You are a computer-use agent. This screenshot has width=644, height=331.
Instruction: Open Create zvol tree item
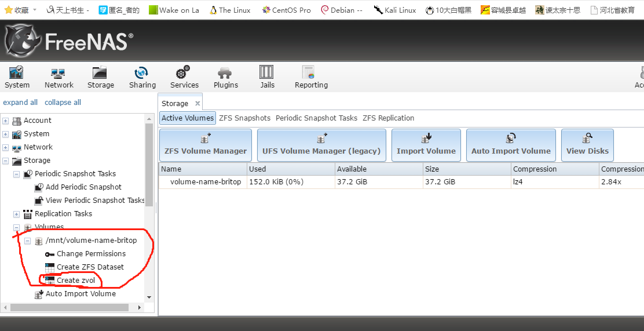click(x=76, y=281)
